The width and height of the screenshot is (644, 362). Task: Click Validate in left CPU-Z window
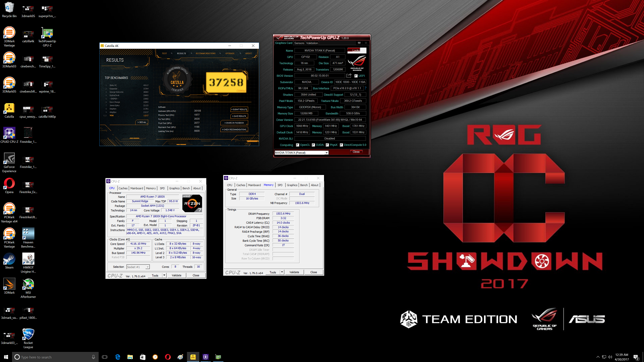tap(177, 275)
